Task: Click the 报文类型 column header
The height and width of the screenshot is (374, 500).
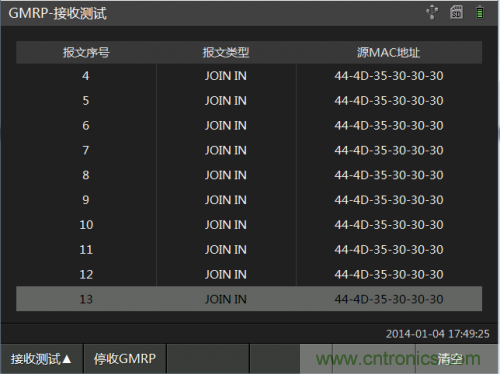Action: point(226,52)
